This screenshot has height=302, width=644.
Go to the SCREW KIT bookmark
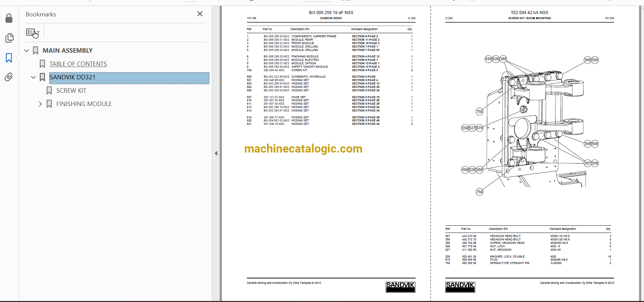[71, 91]
